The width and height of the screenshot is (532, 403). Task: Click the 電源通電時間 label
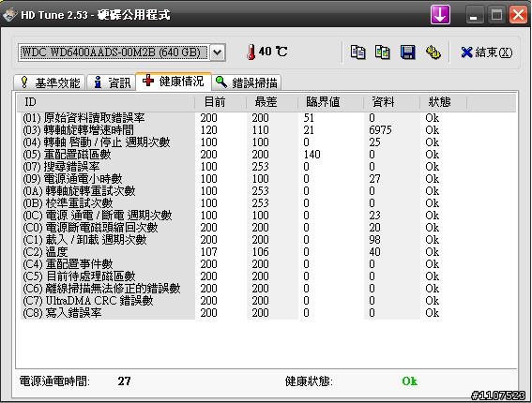(x=54, y=381)
